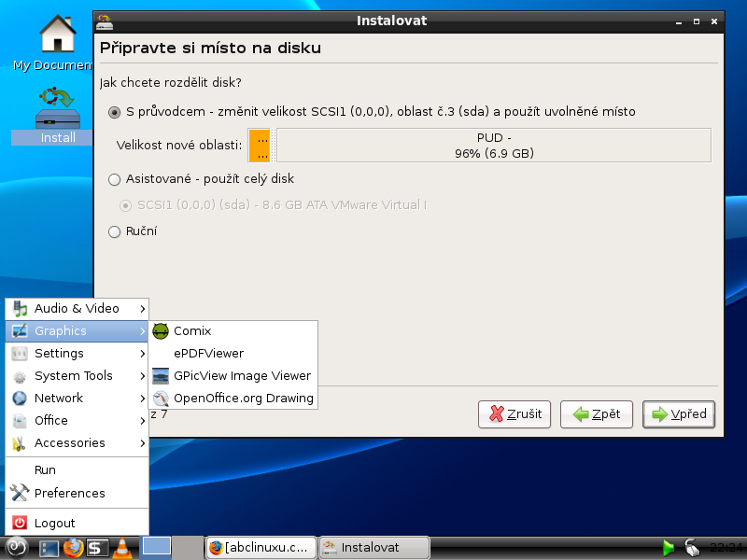Click the clock in the panel
This screenshot has height=560, width=747.
pos(726,548)
